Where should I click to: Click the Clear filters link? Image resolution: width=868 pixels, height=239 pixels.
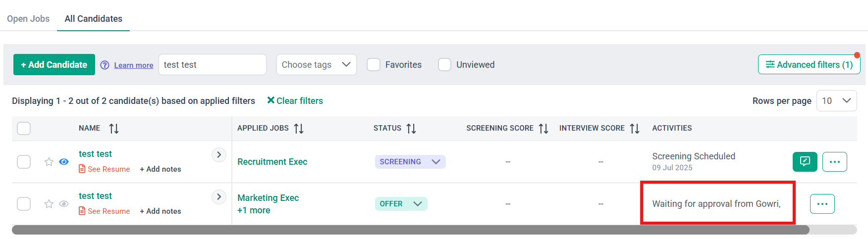point(295,101)
